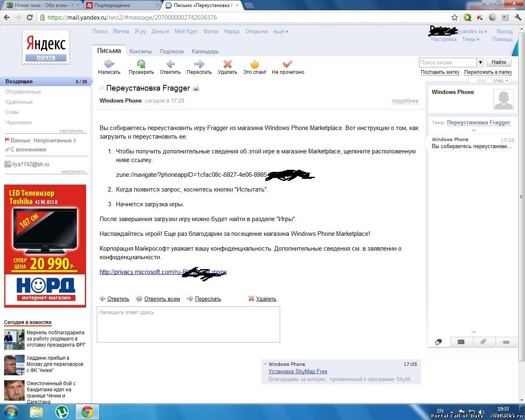Click Ответить всем below the message
Viewport: 525px width, 420px height.
162,299
